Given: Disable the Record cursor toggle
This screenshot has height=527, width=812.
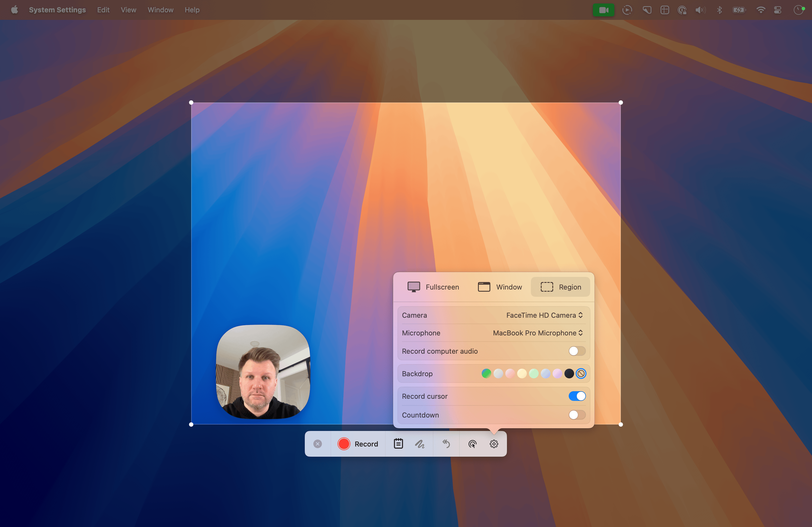Looking at the screenshot, I should (x=577, y=396).
